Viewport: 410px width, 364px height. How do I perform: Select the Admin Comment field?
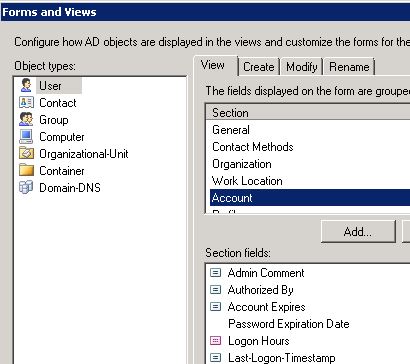(266, 273)
